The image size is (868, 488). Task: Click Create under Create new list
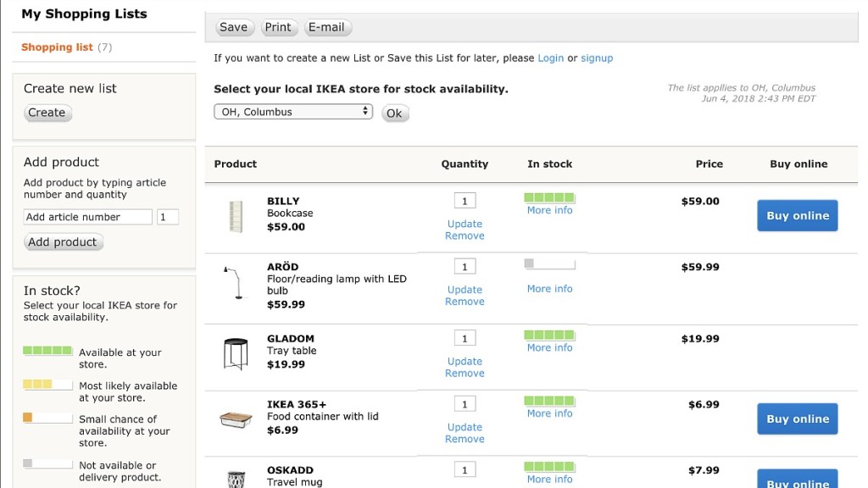click(x=47, y=113)
